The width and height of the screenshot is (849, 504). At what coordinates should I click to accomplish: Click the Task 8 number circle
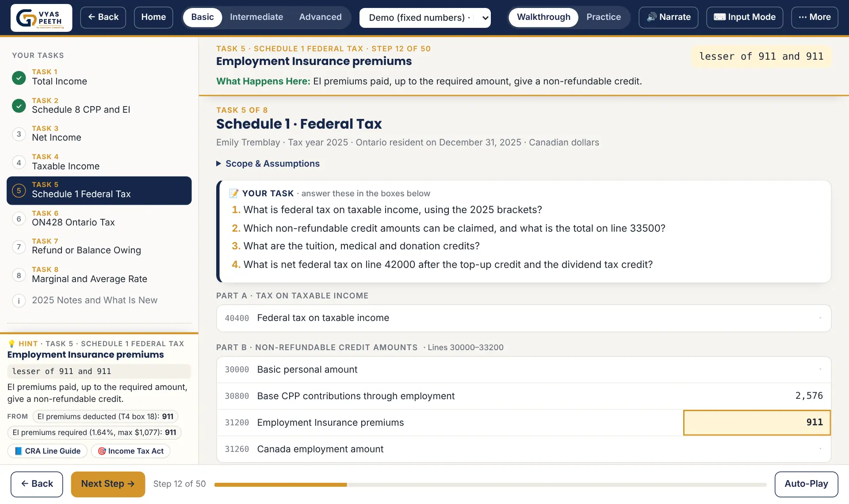point(19,275)
